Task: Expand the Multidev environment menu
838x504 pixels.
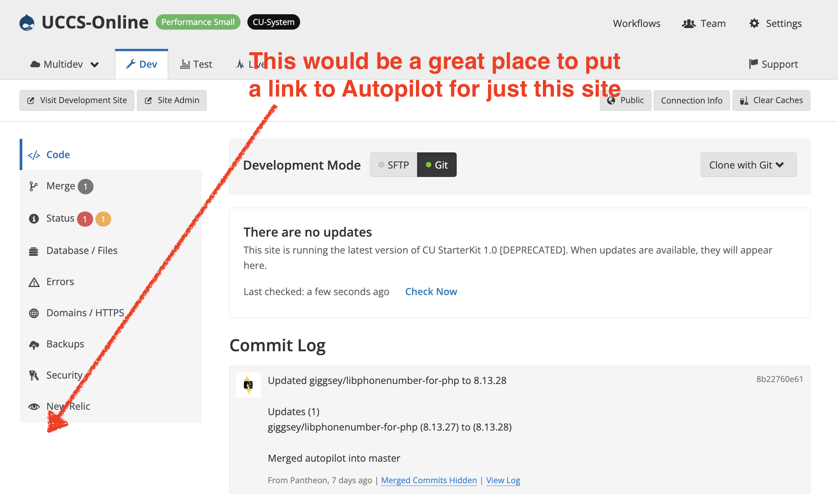Action: pos(64,64)
